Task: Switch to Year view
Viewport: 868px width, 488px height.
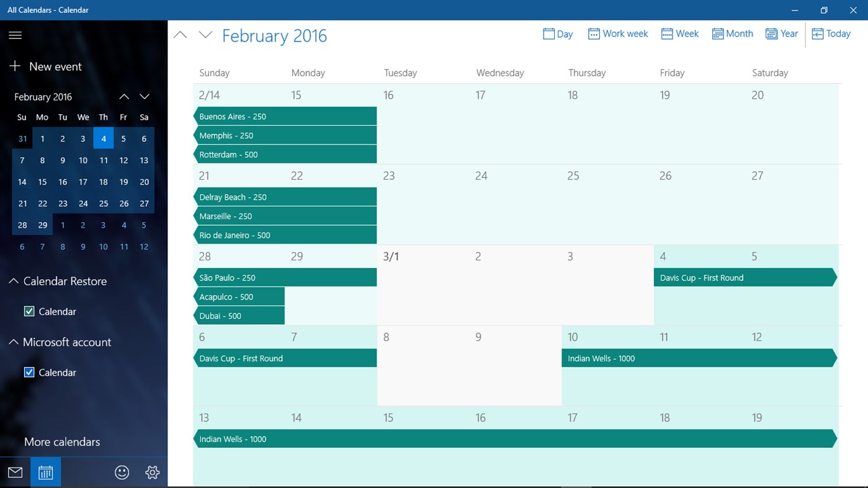Action: [781, 33]
